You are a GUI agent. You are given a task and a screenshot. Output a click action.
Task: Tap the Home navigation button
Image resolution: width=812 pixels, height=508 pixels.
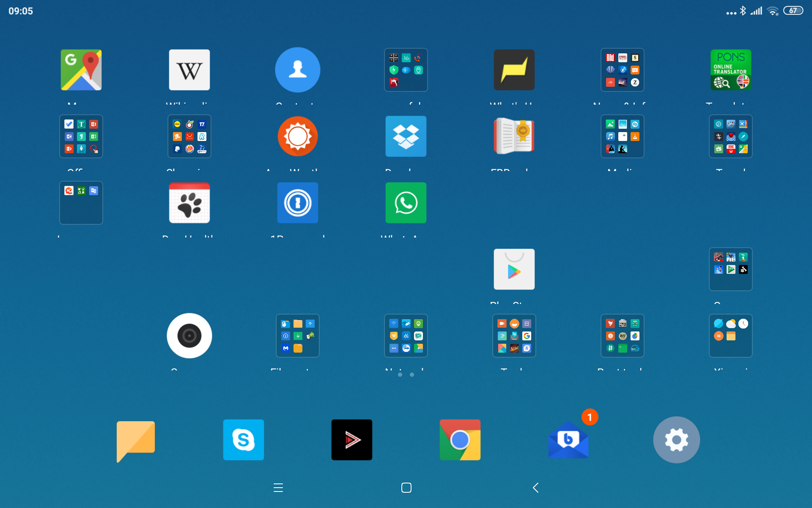(406, 488)
